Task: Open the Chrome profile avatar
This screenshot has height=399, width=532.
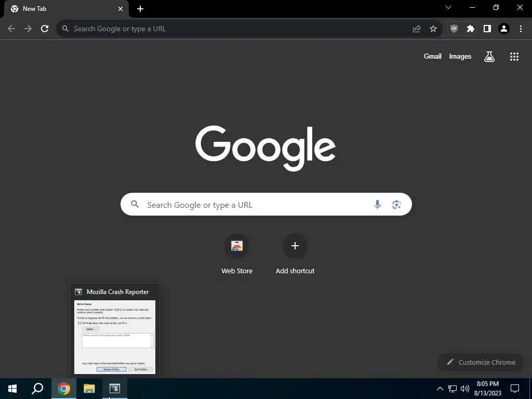Action: tap(504, 29)
